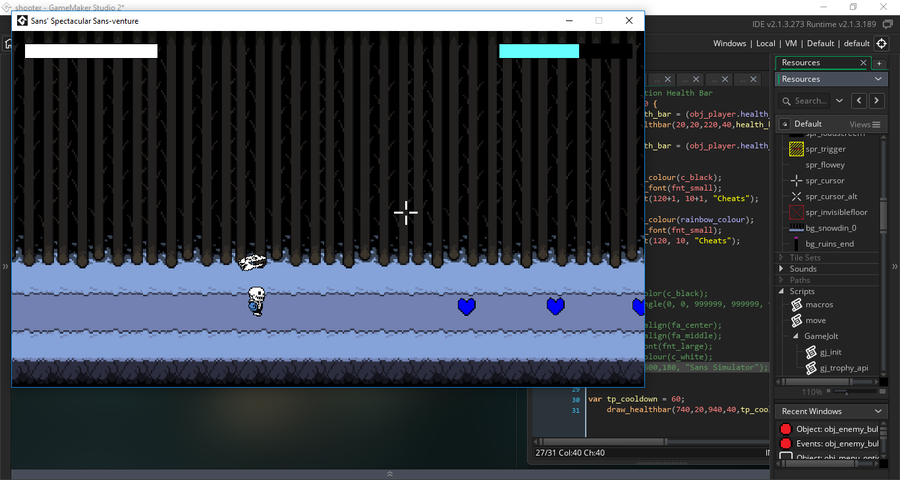The width and height of the screenshot is (900, 480).
Task: Click the var tp_cooldown = 60 line
Action: pyautogui.click(x=637, y=399)
